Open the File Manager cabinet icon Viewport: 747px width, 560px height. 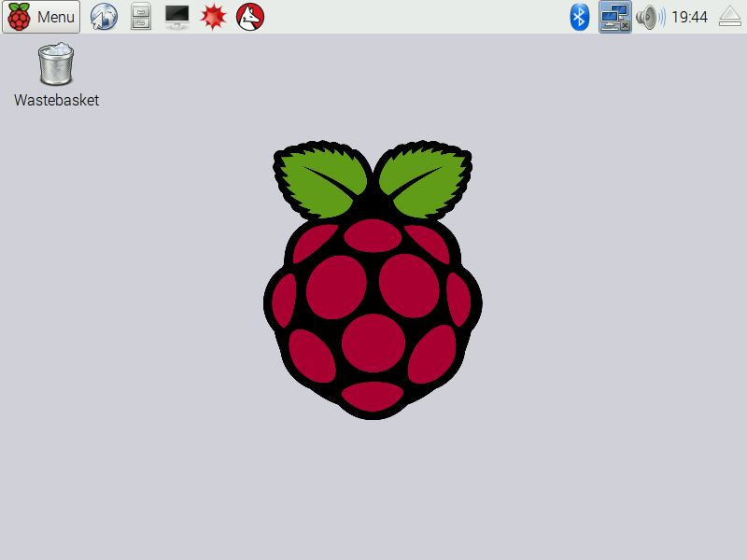(x=141, y=17)
